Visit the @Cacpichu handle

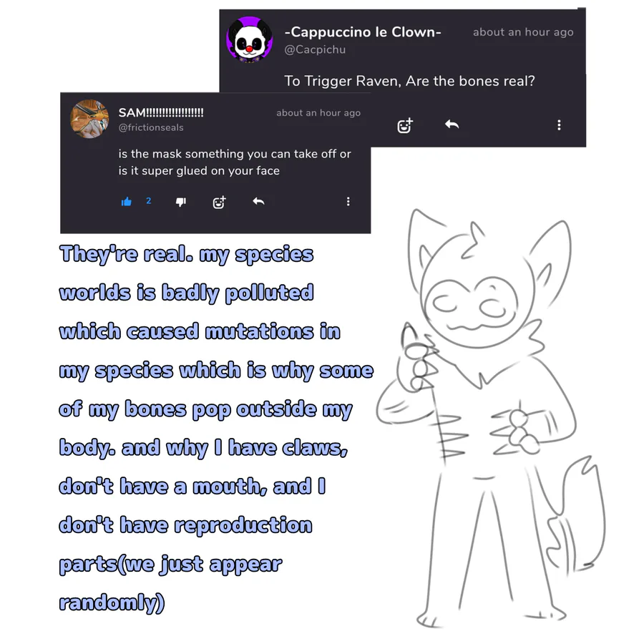click(x=315, y=49)
